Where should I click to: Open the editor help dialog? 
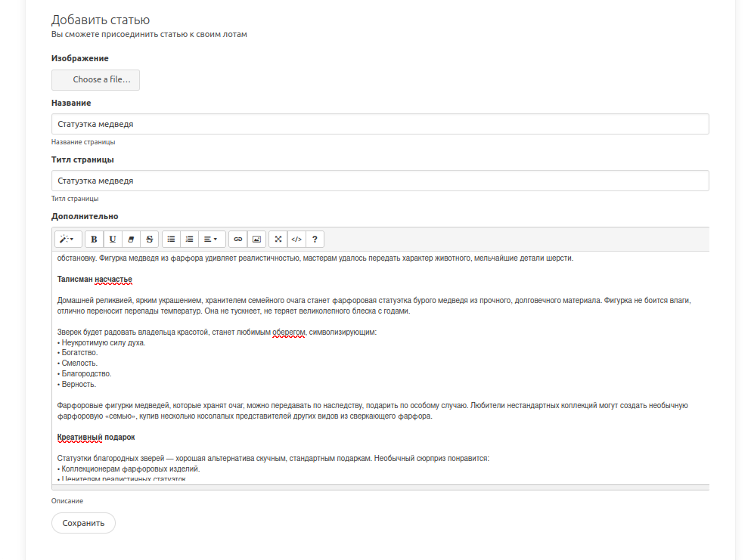coord(315,239)
